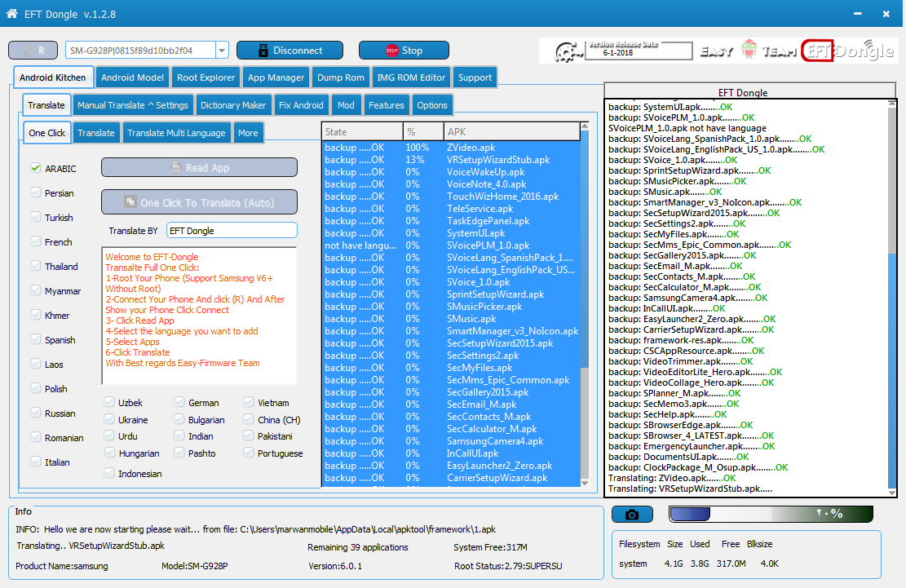Switch to the Android Model tab
Image resolution: width=906 pixels, height=588 pixels.
(132, 77)
